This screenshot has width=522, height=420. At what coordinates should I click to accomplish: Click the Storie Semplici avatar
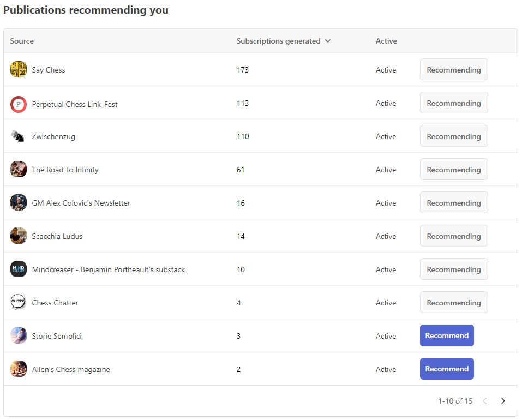pyautogui.click(x=19, y=335)
